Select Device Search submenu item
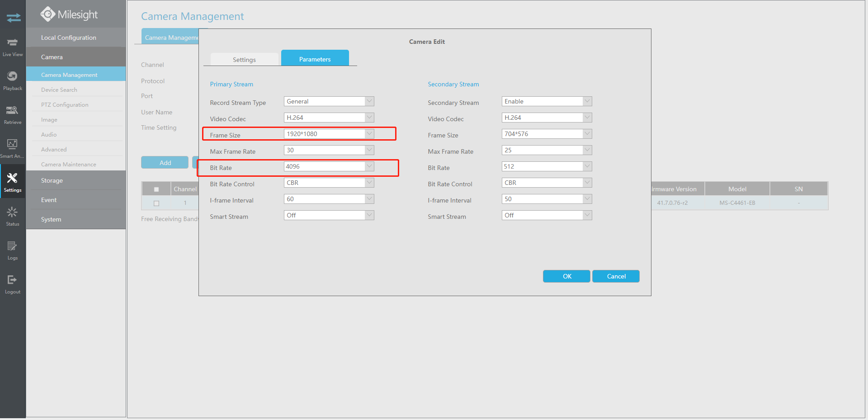Viewport: 868px width, 420px height. (59, 90)
